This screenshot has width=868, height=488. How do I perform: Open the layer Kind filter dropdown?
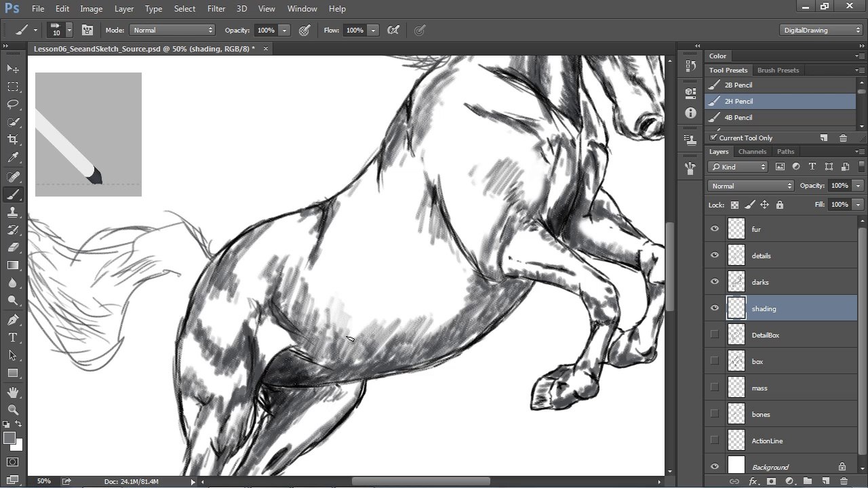coord(738,167)
